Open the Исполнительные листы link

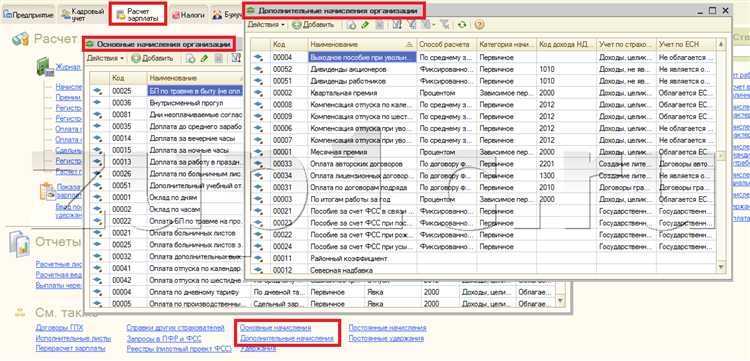[x=73, y=339]
